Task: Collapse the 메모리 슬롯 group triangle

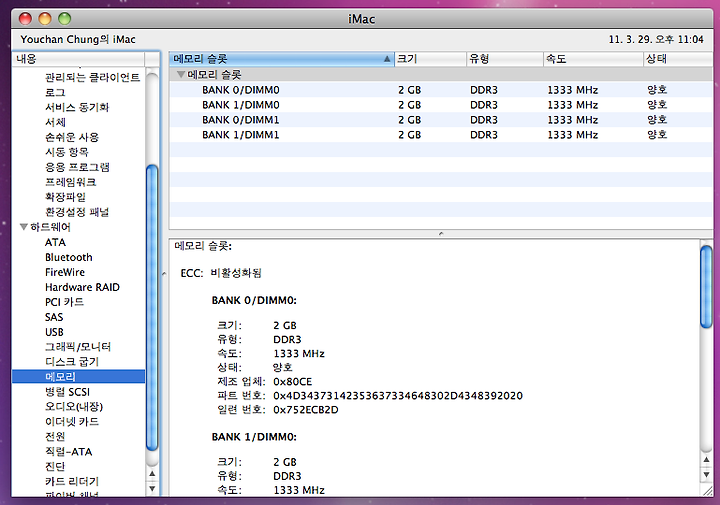Action: coord(181,74)
